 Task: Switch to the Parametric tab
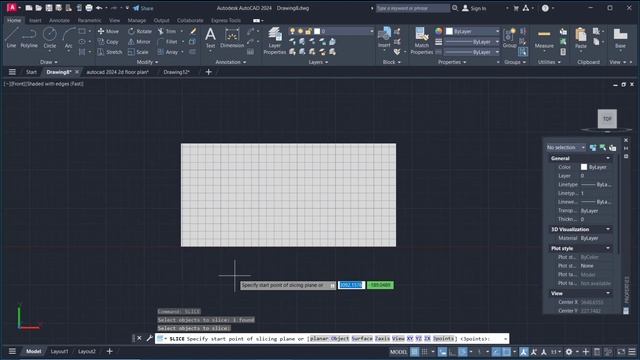[89, 20]
